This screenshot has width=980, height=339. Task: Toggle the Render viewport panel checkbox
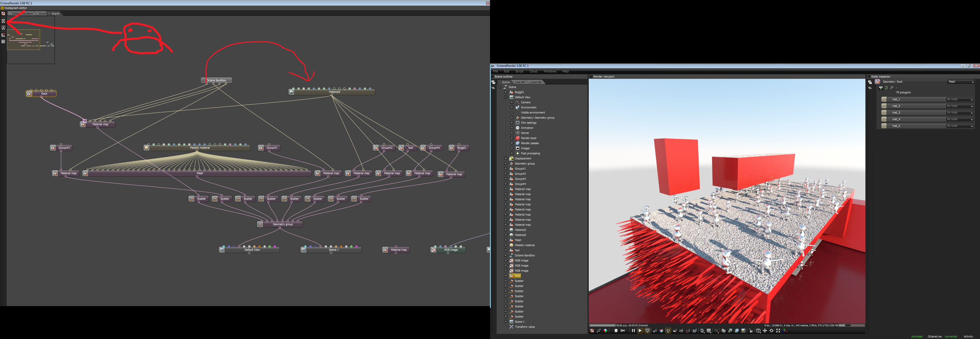[x=591, y=76]
